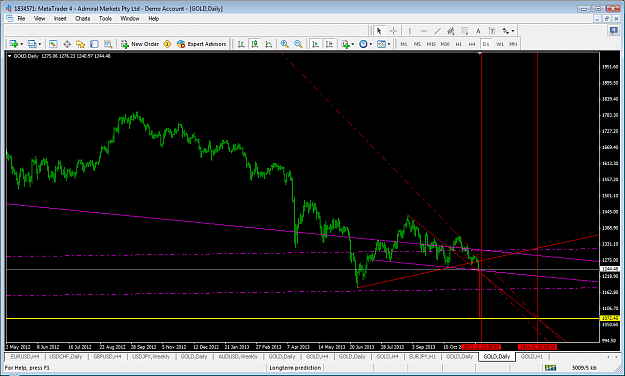This screenshot has height=376, width=625.
Task: Switch to the GOLD,H1 chart tab
Action: (x=532, y=356)
